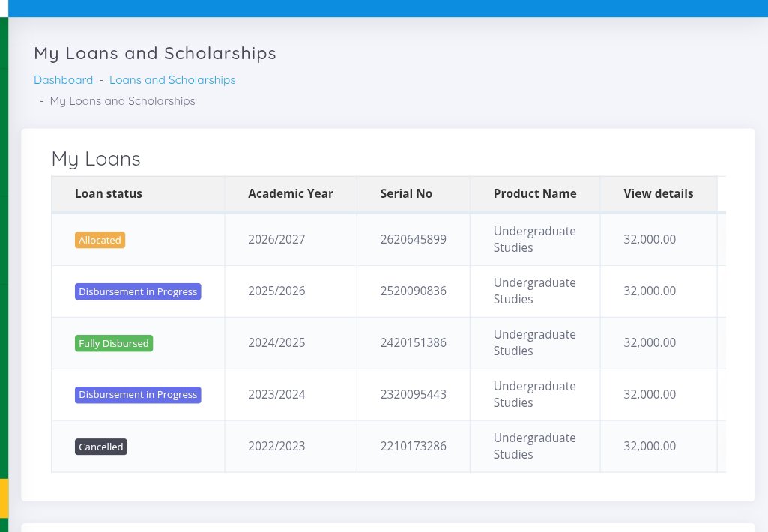Click the 32,000.00 amount for the Cancelled loan

(x=650, y=446)
